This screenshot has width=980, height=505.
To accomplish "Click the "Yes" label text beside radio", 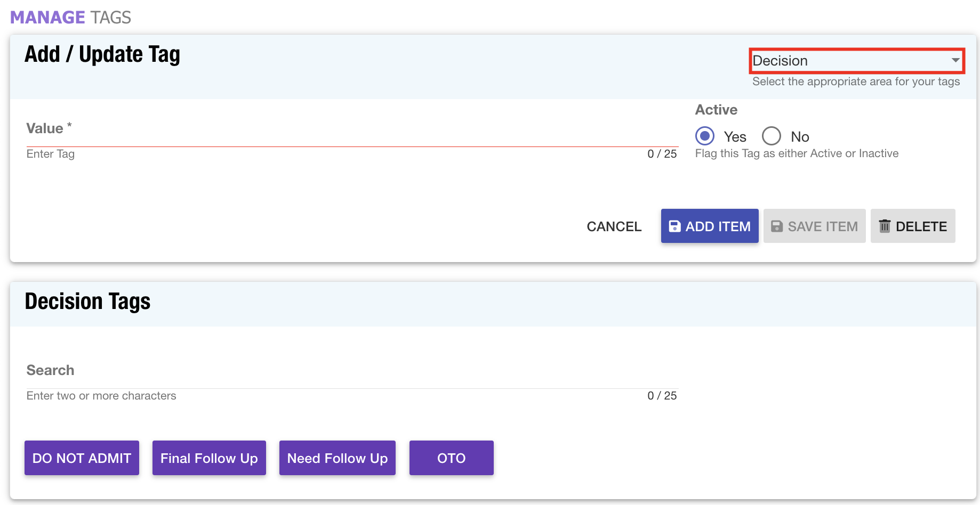I will (735, 137).
